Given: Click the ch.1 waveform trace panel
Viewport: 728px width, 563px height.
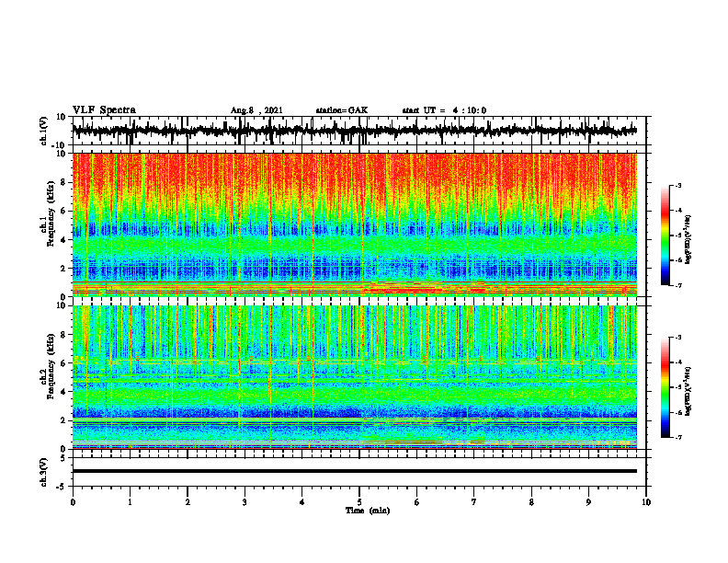Looking at the screenshot, I should click(x=358, y=131).
